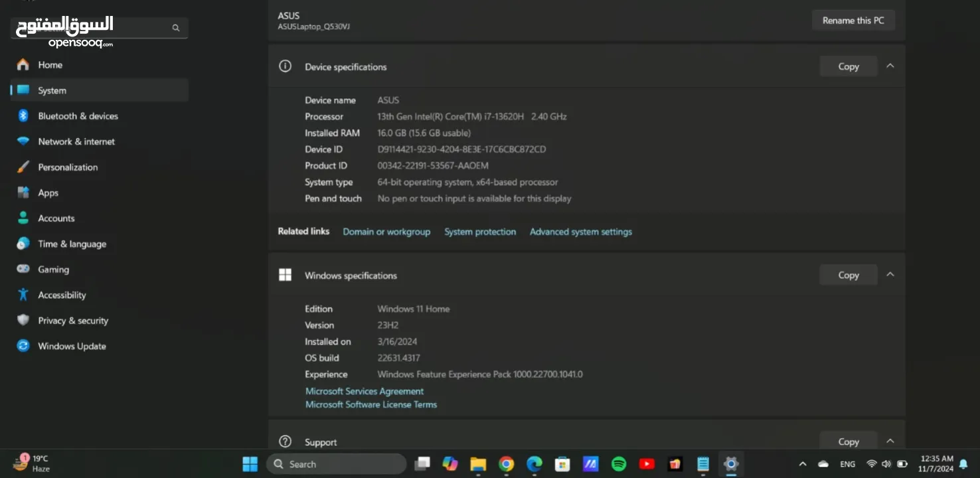Image resolution: width=980 pixels, height=478 pixels.
Task: Open the notification bell
Action: 963,465
